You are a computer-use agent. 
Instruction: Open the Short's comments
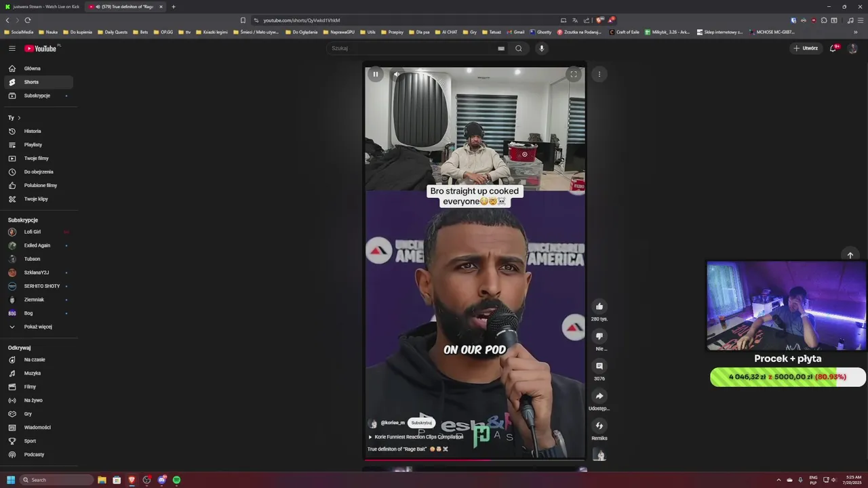pyautogui.click(x=599, y=366)
